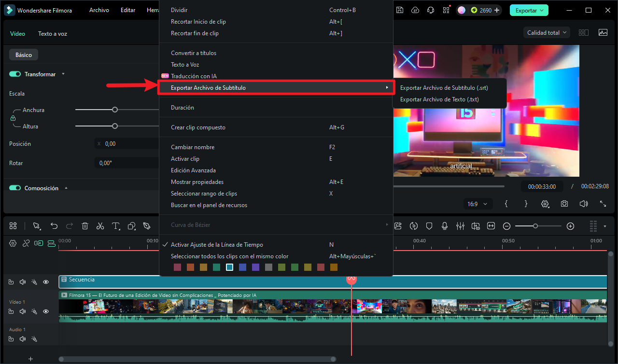Viewport: 618px width, 364px height.
Task: Choose Crear clip compuesto
Action: [276, 127]
